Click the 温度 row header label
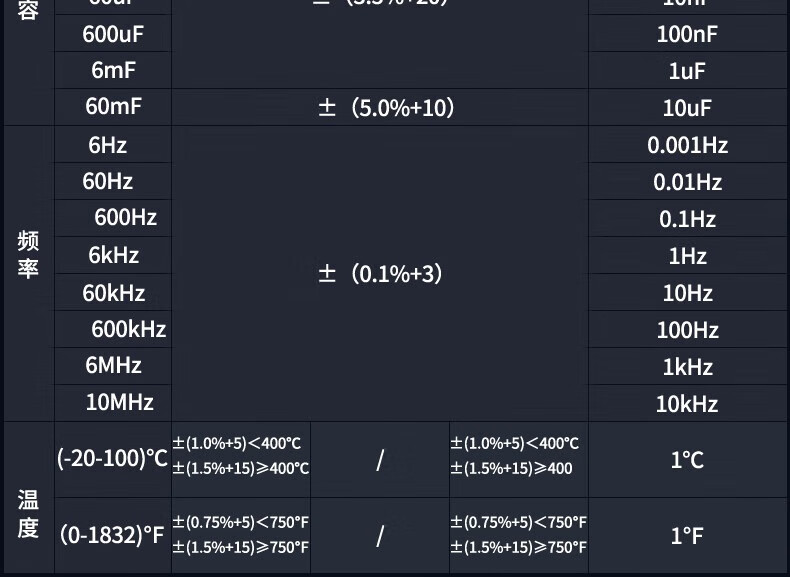The height and width of the screenshot is (577, 790). click(28, 513)
